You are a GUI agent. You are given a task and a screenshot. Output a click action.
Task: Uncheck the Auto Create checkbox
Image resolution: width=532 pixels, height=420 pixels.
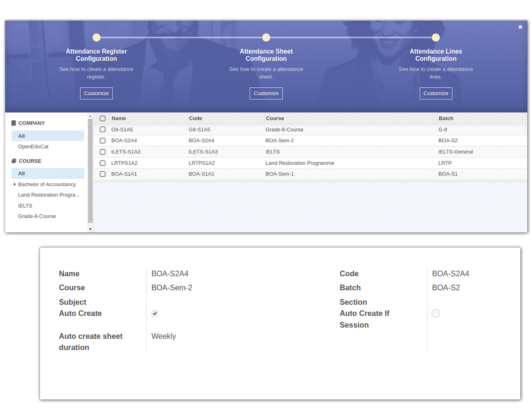click(x=154, y=313)
